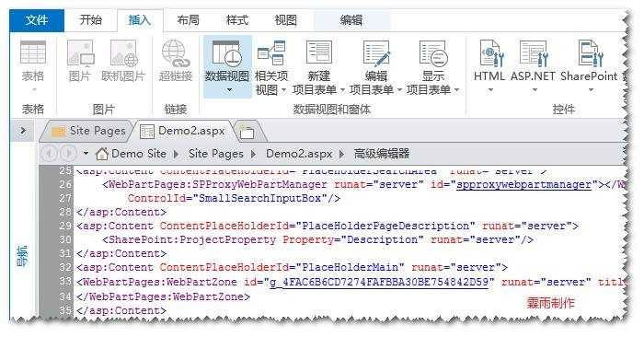Expand the 表格 dropdown arrow
Viewport: 644px width, 337px height.
34,90
